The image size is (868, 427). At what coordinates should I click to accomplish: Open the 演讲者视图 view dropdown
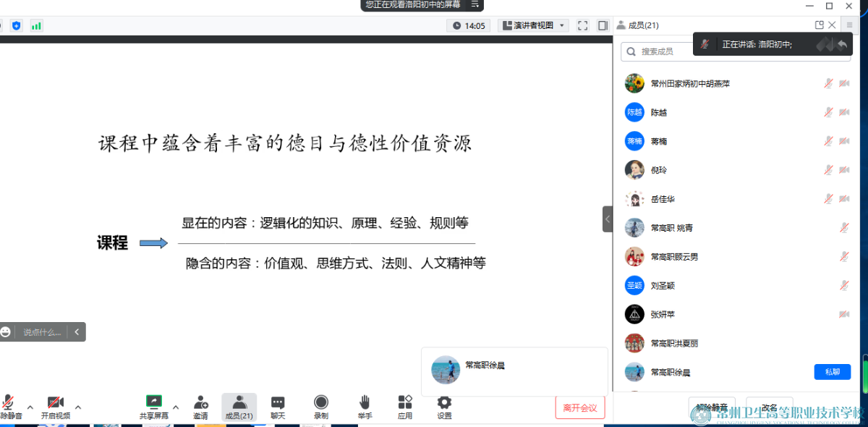click(533, 25)
